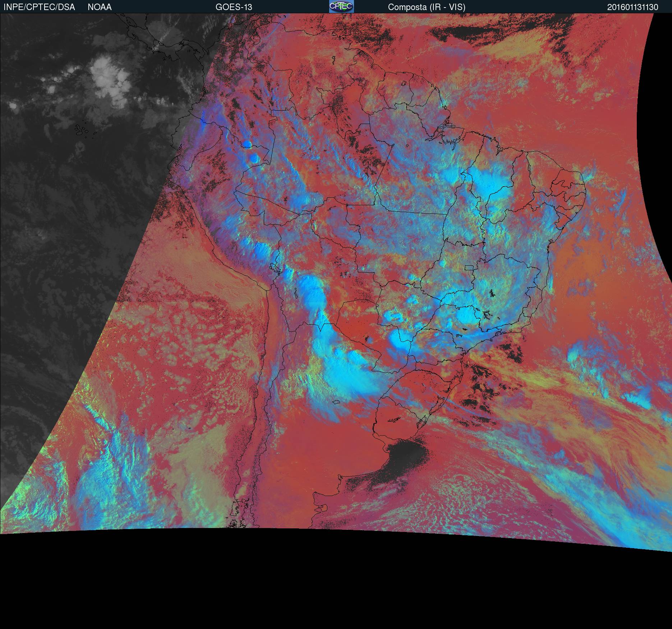Viewport: 672px width, 629px height.
Task: Click the NOAA label in the header
Action: 100,7
